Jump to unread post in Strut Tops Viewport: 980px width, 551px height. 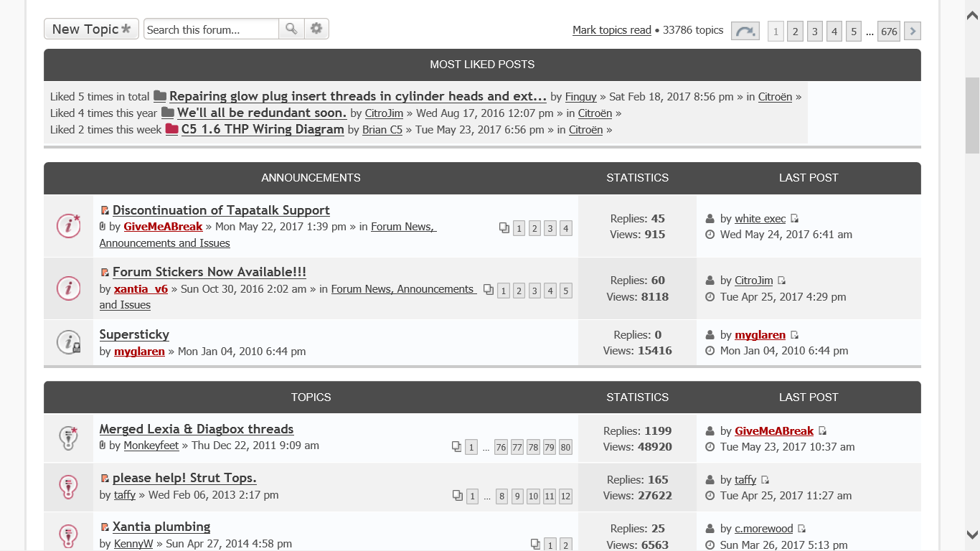click(x=105, y=479)
